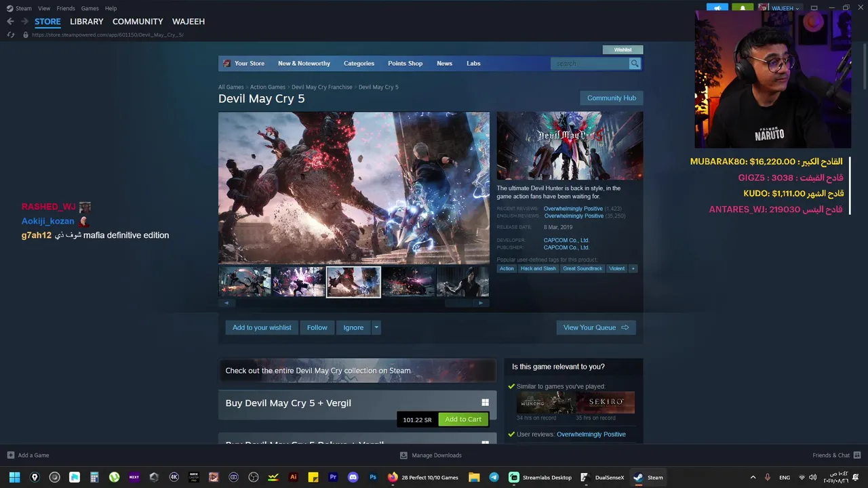Open the green notifications bell icon
The height and width of the screenshot is (488, 868).
tap(743, 8)
